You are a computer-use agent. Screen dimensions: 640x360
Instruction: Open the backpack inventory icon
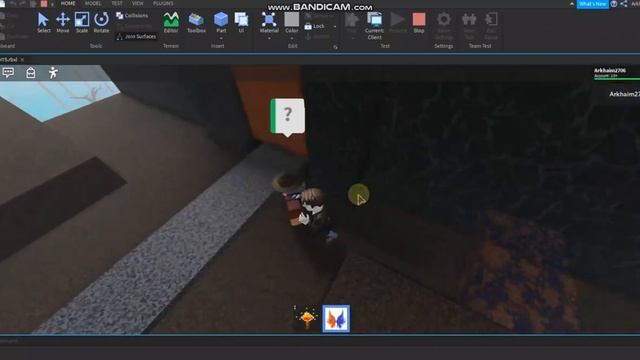pyautogui.click(x=31, y=73)
